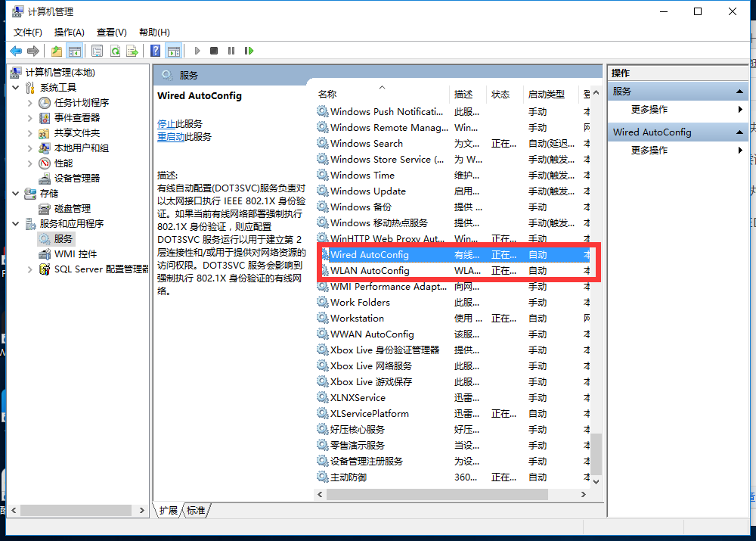The height and width of the screenshot is (541, 756).
Task: Expand the 共享文件夹 node arrow
Action: point(30,133)
